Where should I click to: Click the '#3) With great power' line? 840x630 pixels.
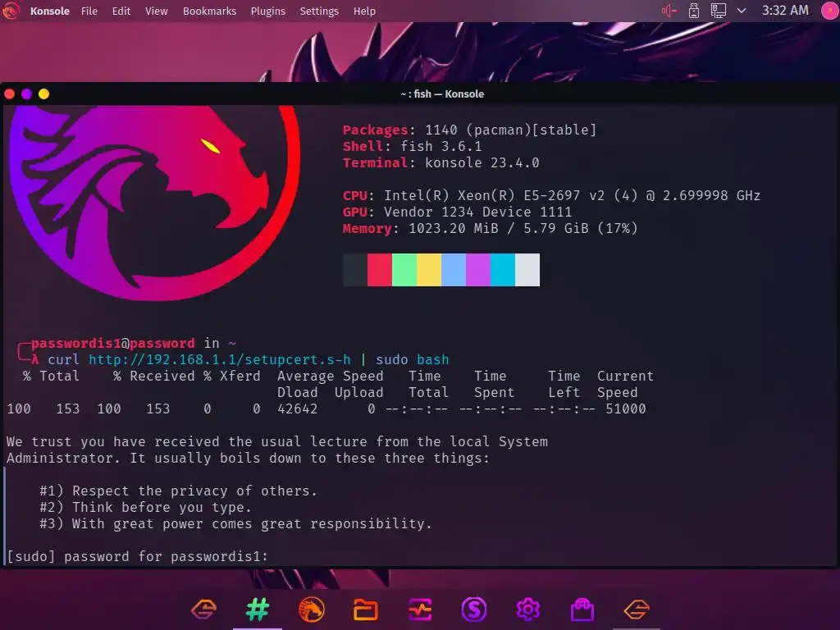pyautogui.click(x=235, y=523)
